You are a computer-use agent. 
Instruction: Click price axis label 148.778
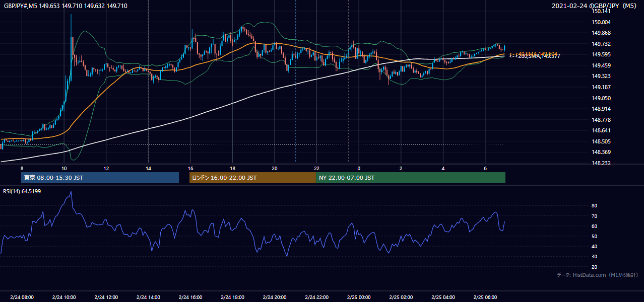pyautogui.click(x=601, y=120)
